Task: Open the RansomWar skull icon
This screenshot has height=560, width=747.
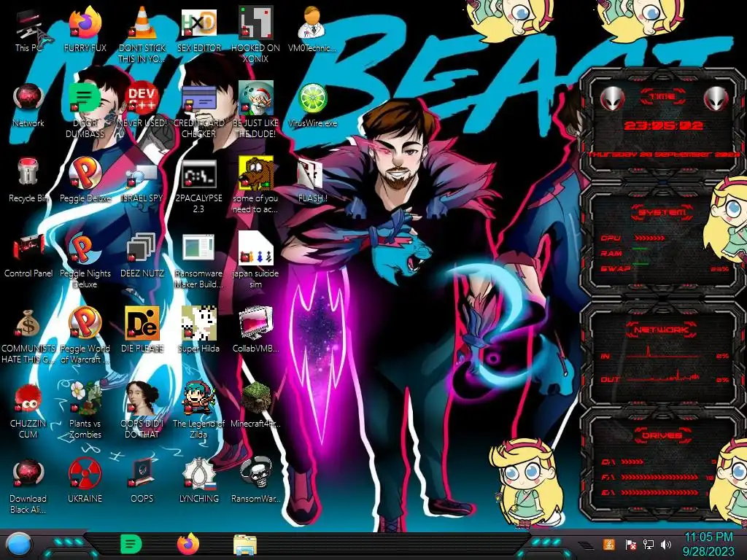Action: coord(255,480)
